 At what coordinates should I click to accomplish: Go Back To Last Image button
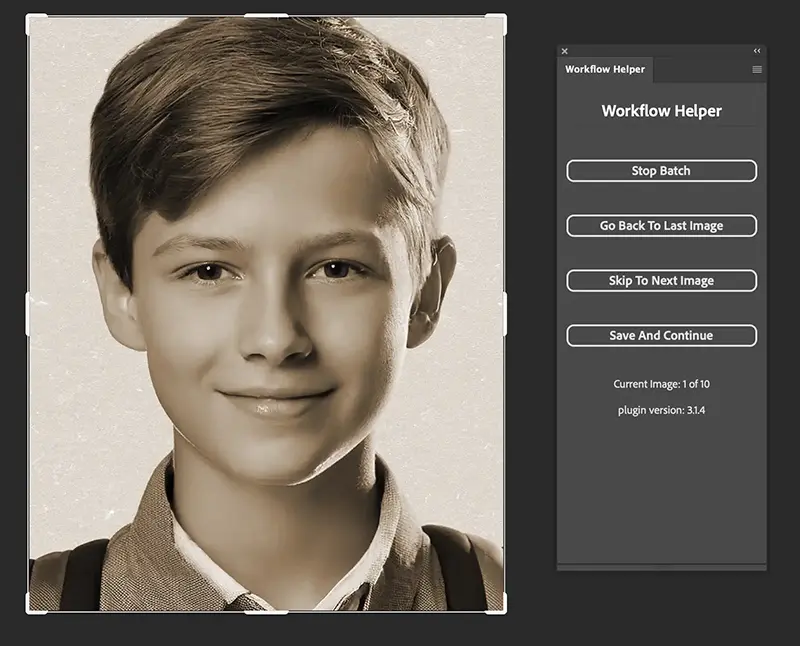(661, 226)
